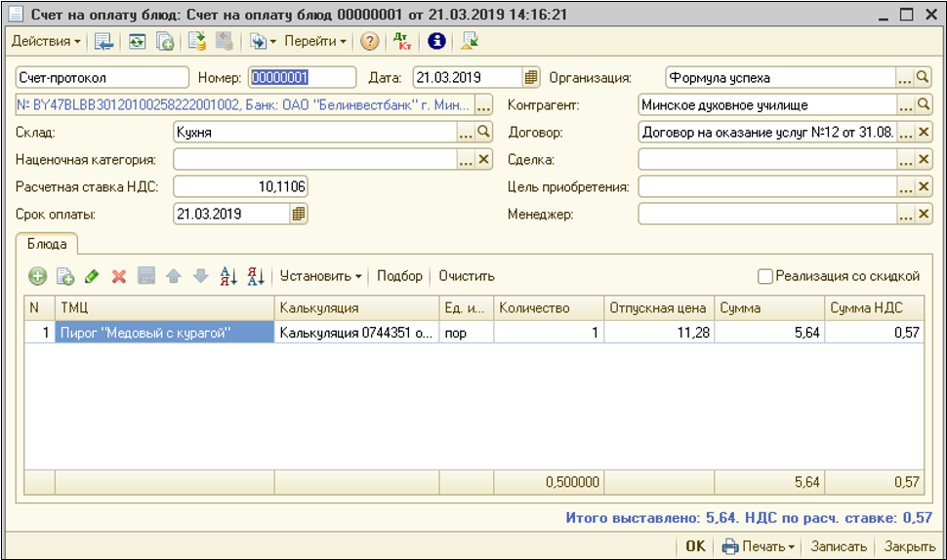Viewport: 947px width, 560px height.
Task: Click the pencil Edit row icon
Action: pos(92,277)
